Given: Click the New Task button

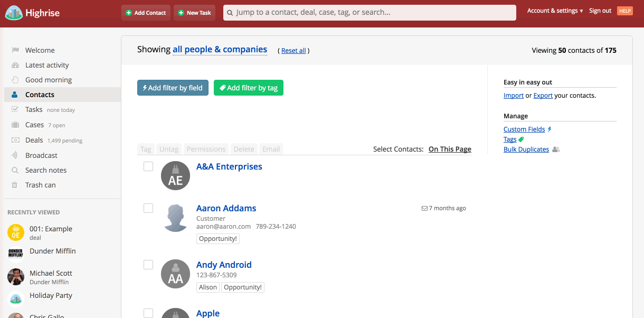Looking at the screenshot, I should click(x=194, y=13).
